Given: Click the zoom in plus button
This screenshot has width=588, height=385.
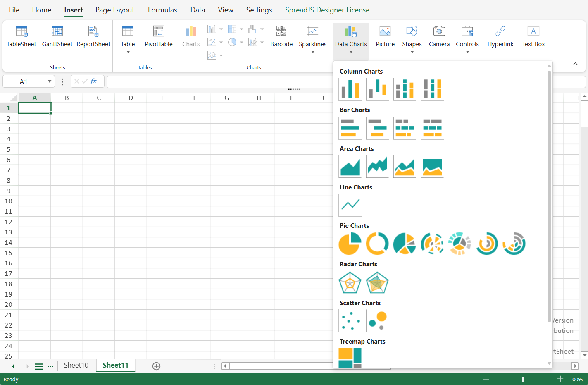Looking at the screenshot, I should click(x=560, y=379).
